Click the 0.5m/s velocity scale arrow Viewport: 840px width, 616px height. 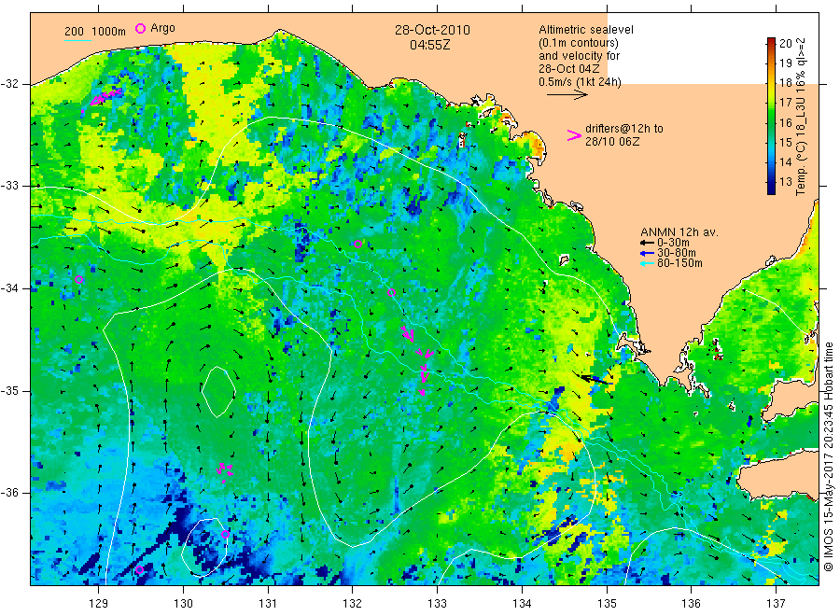click(567, 95)
